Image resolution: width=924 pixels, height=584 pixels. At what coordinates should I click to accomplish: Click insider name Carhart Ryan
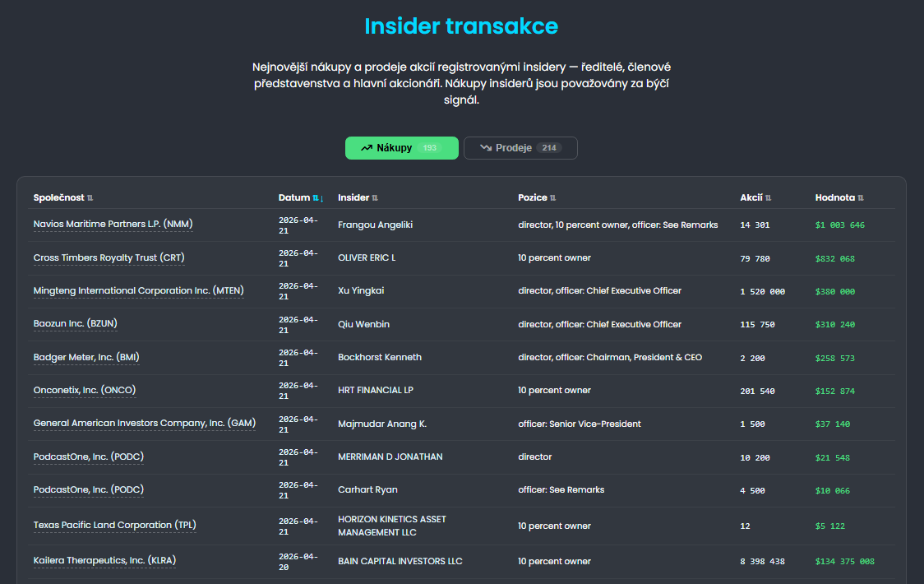367,490
